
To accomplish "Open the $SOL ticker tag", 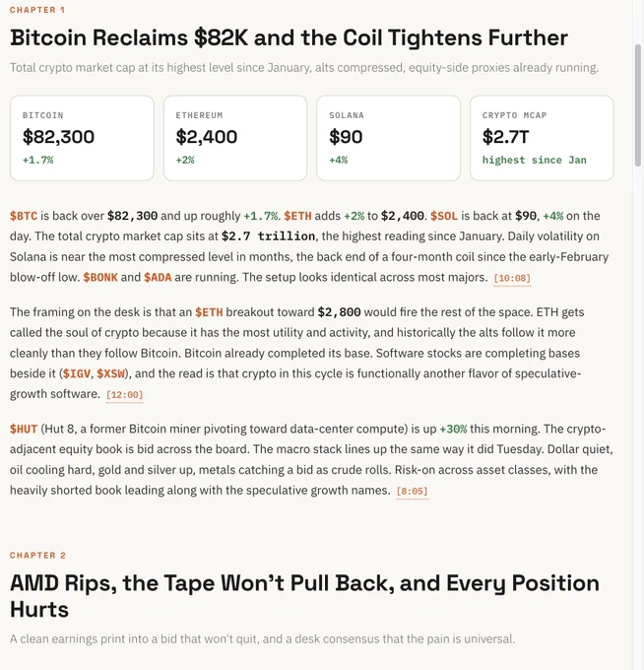I will click(444, 216).
